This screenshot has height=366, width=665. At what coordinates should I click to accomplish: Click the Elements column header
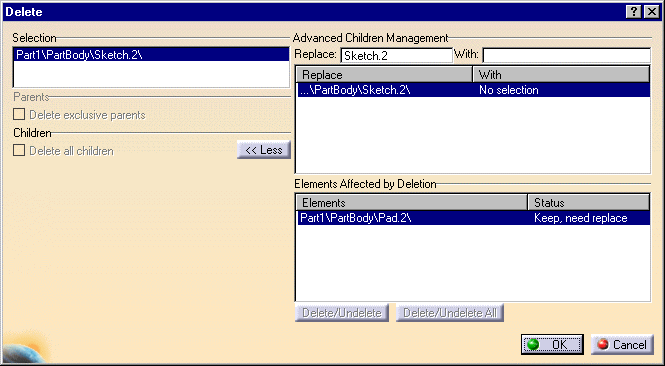pos(412,202)
